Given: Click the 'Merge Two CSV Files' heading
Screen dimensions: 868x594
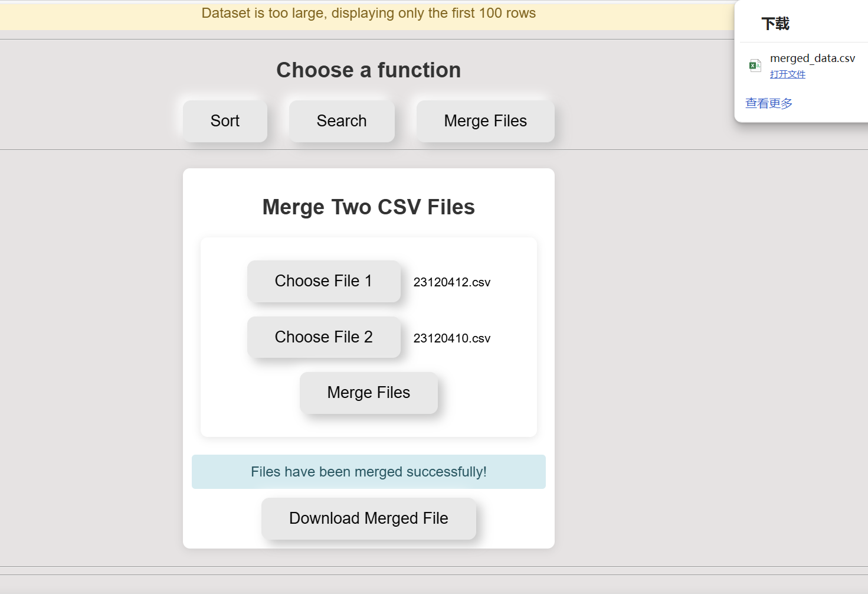Looking at the screenshot, I should click(369, 207).
